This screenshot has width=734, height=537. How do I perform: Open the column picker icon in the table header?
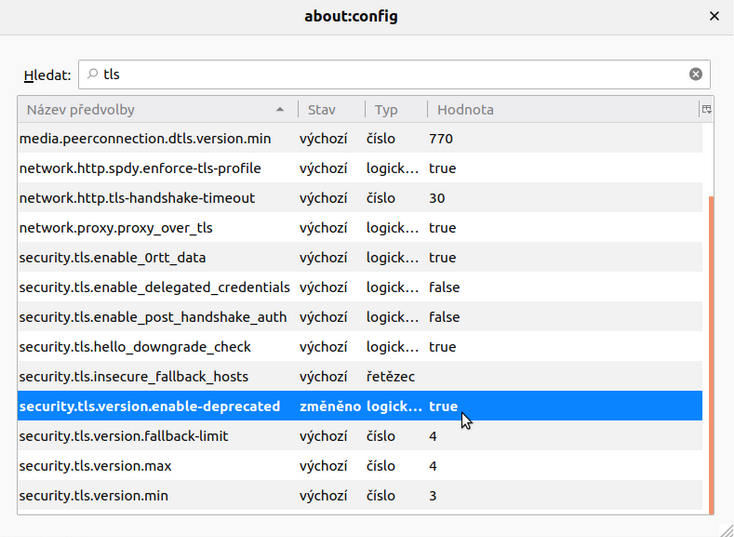[706, 109]
